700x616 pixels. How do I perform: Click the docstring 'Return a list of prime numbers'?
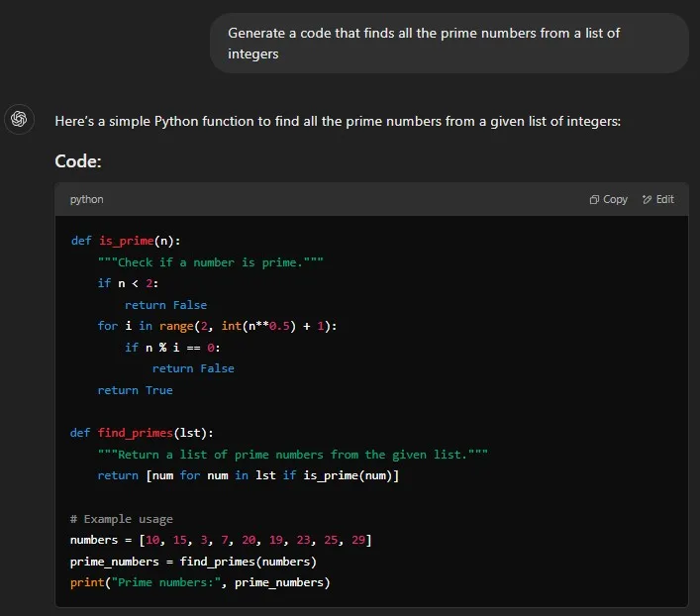pyautogui.click(x=293, y=455)
